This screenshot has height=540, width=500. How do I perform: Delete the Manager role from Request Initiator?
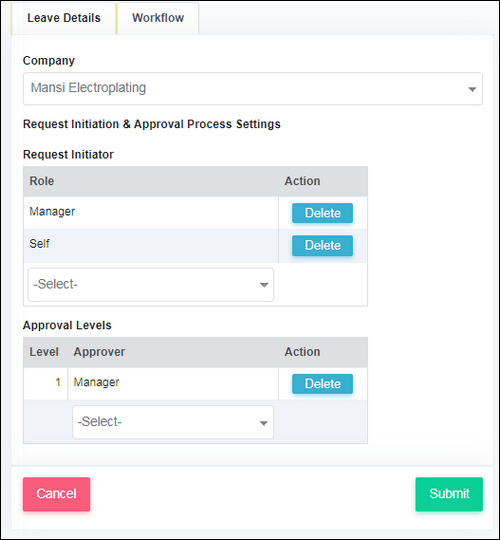(322, 213)
